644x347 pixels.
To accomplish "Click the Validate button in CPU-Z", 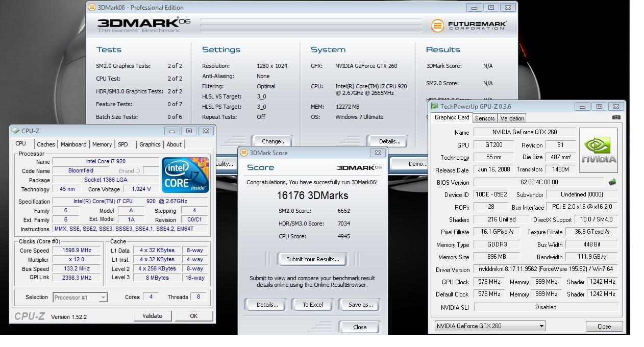I will tap(152, 316).
